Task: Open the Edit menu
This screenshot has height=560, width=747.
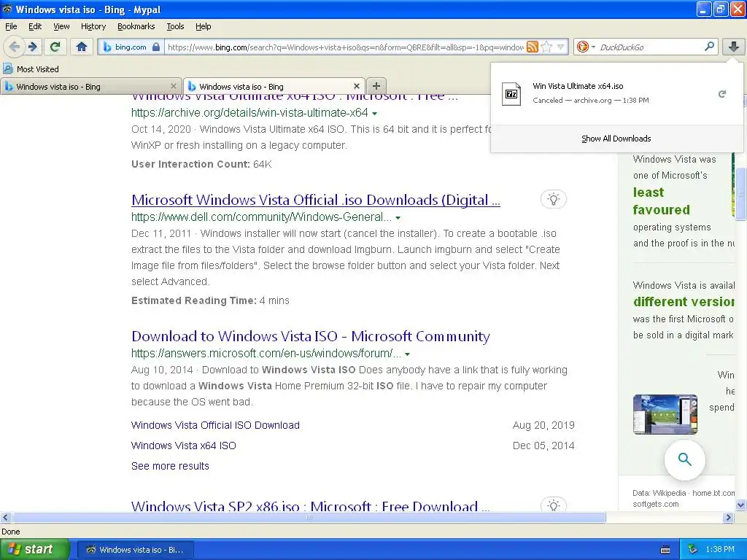Action: point(35,26)
